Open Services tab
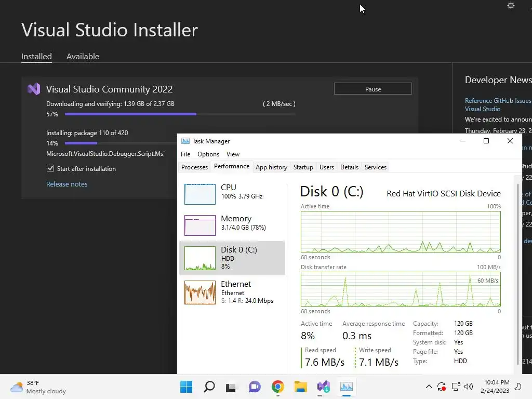This screenshot has width=532, height=399. (376, 167)
